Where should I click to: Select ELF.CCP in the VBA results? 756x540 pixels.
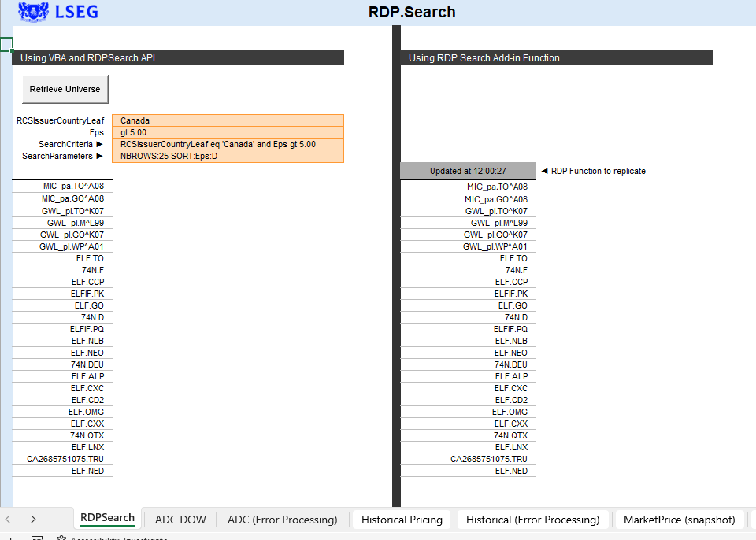[x=62, y=282]
